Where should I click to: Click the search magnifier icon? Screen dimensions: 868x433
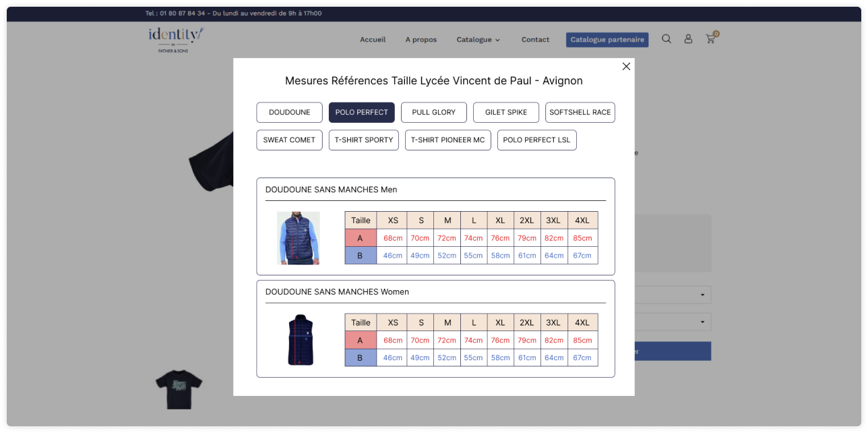(x=666, y=39)
